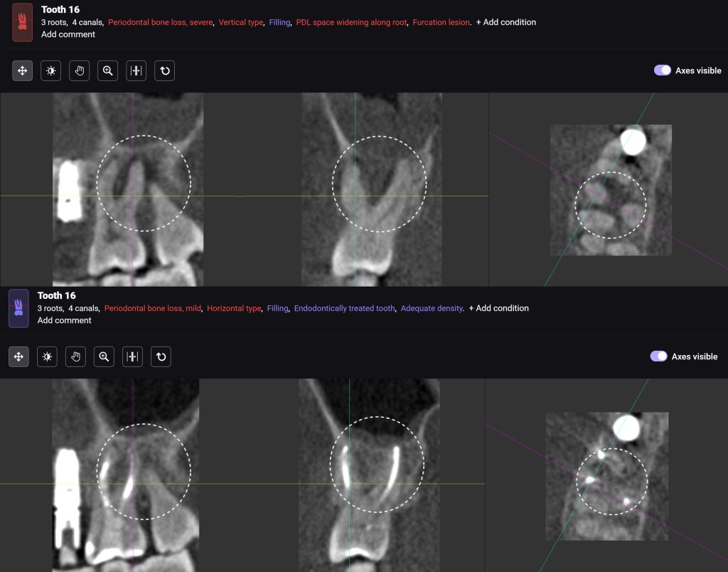Open Add condition for the top Tooth 16
The width and height of the screenshot is (728, 572).
505,22
